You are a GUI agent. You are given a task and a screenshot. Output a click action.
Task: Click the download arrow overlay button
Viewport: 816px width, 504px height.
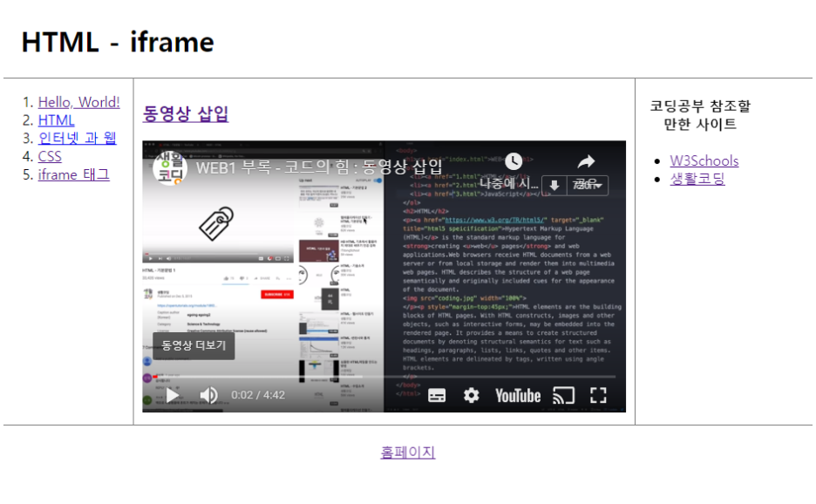click(x=554, y=186)
